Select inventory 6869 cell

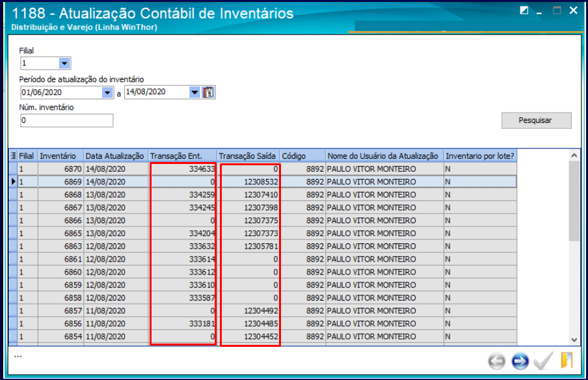click(x=60, y=182)
